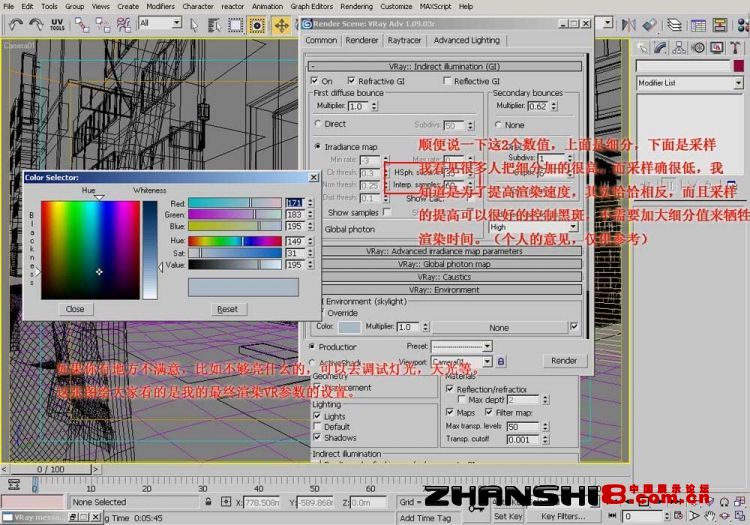Expand the VRay Global photon map rollout
This screenshot has height=525, width=750.
click(x=444, y=264)
